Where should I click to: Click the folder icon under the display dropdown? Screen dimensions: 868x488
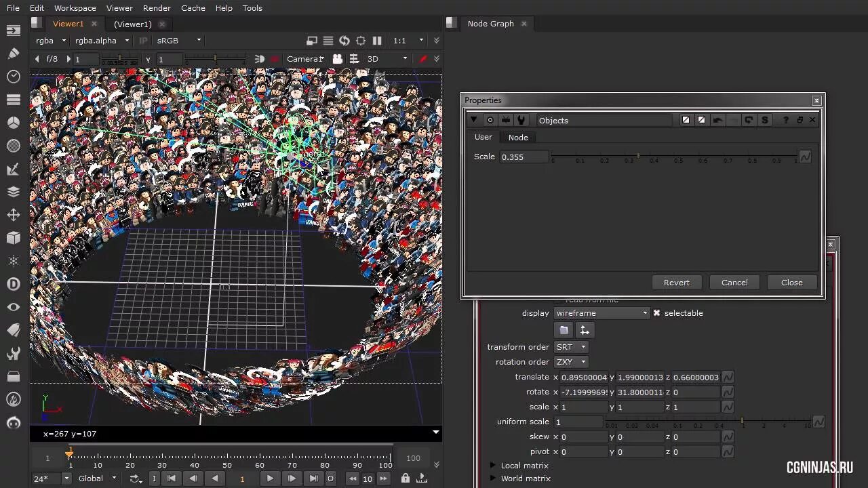[x=564, y=330]
